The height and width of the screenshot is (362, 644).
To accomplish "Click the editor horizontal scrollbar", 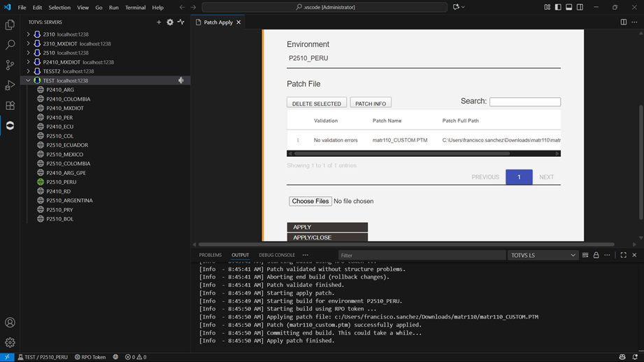I will click(x=406, y=244).
